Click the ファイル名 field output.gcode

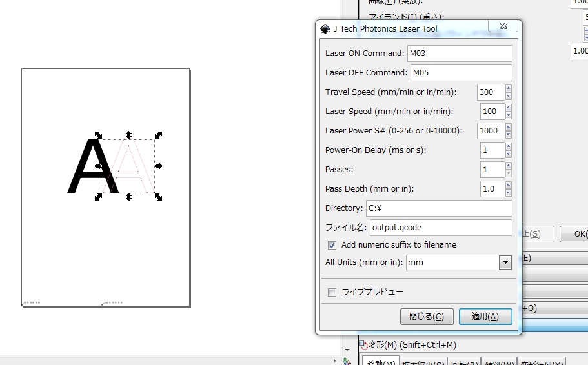tap(441, 228)
